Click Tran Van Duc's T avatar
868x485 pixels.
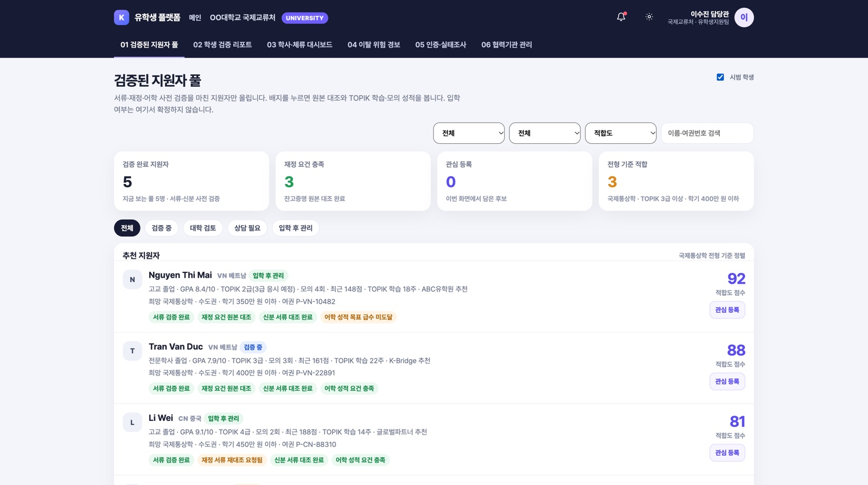coord(132,351)
